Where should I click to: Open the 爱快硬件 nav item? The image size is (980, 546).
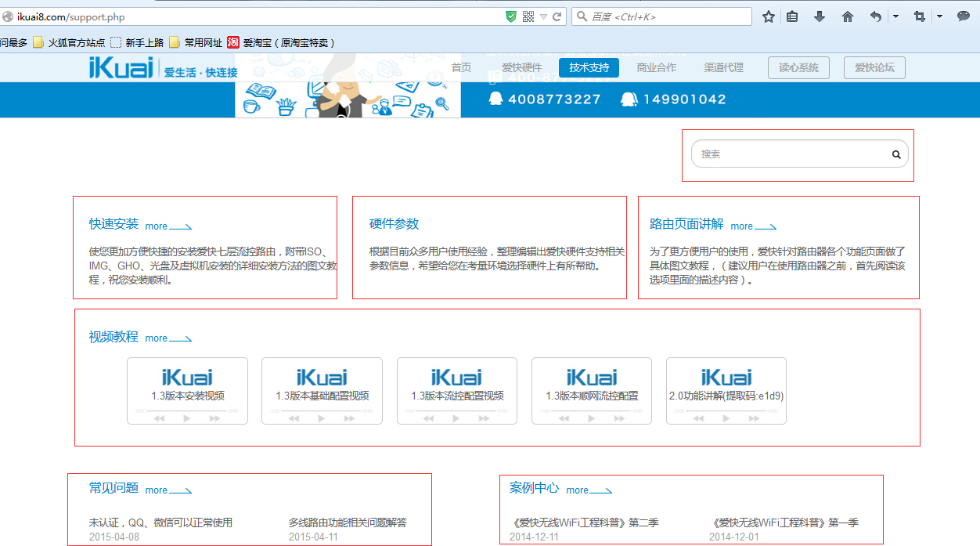[x=521, y=67]
